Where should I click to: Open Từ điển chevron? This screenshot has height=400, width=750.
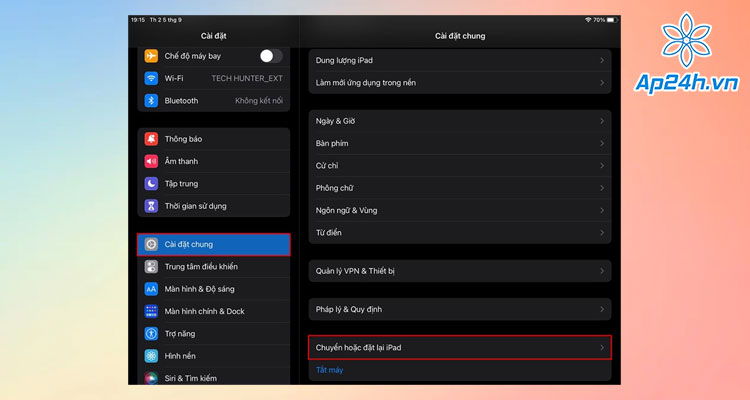(x=602, y=233)
